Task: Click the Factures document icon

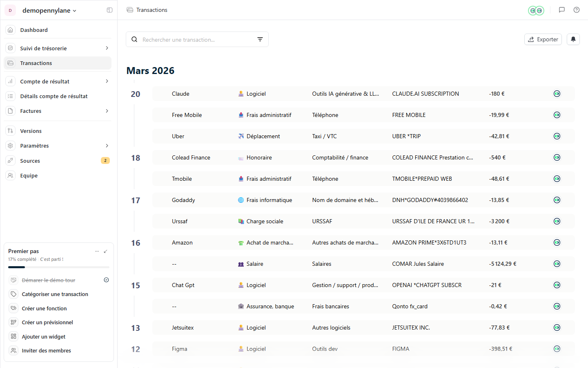Action: click(x=11, y=111)
